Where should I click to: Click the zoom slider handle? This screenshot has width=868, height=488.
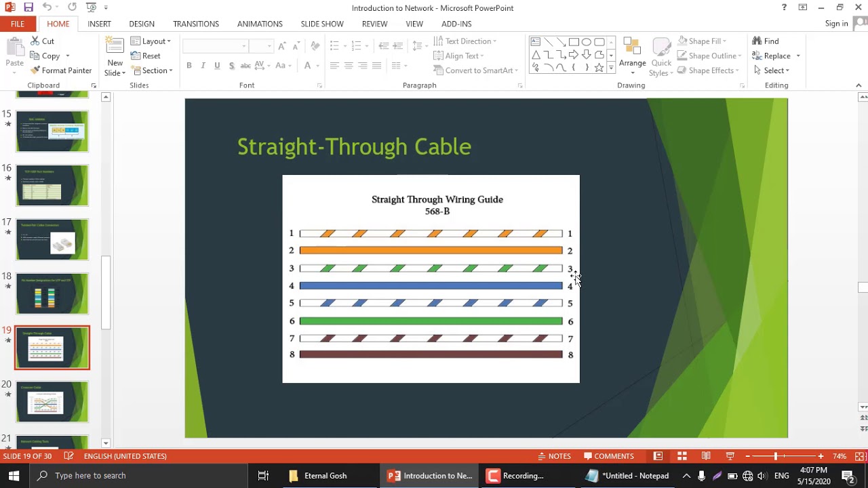pos(776,456)
